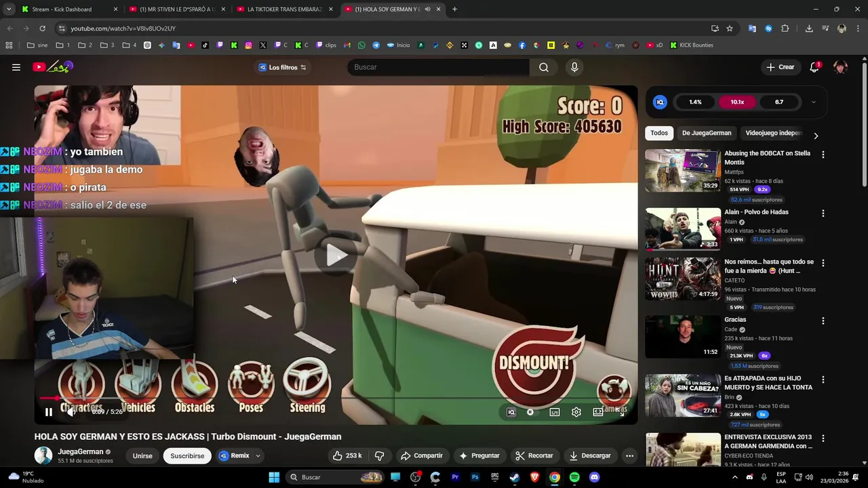Image resolution: width=868 pixels, height=488 pixels.
Task: Reload the page
Action: click(42, 28)
